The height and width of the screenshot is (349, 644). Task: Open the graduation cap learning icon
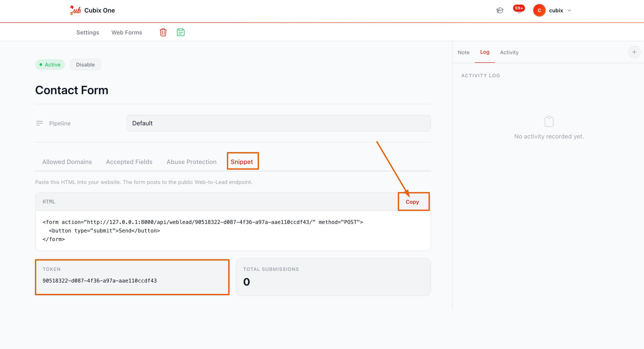point(499,11)
